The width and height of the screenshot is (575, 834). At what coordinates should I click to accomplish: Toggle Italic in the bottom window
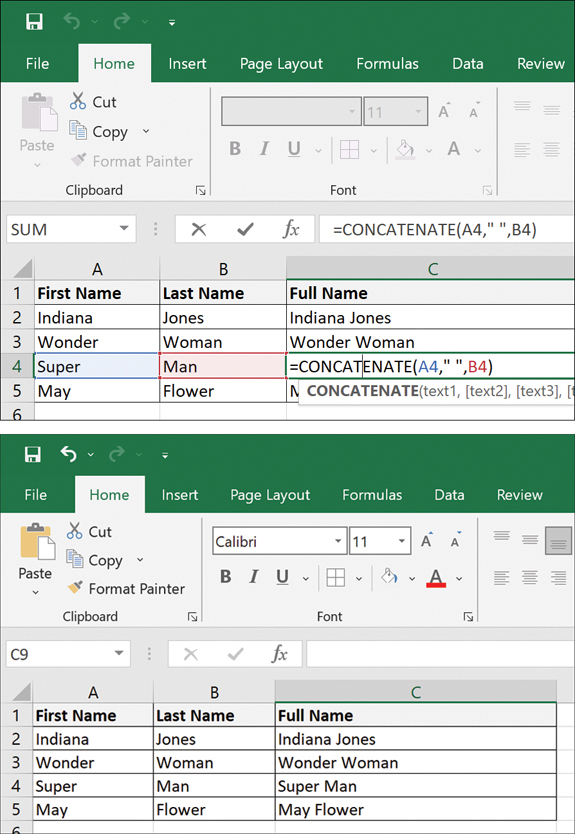254,577
